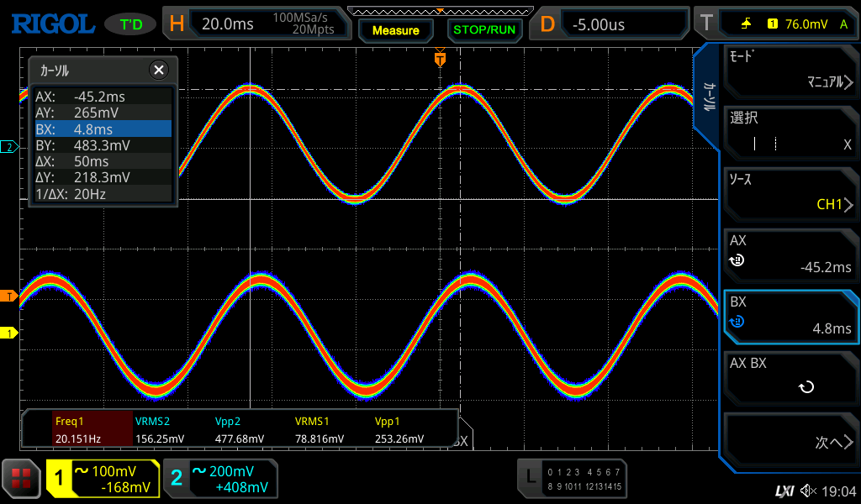Toggle the STOP/RUN acquisition button
This screenshot has width=861, height=504.
[483, 29]
